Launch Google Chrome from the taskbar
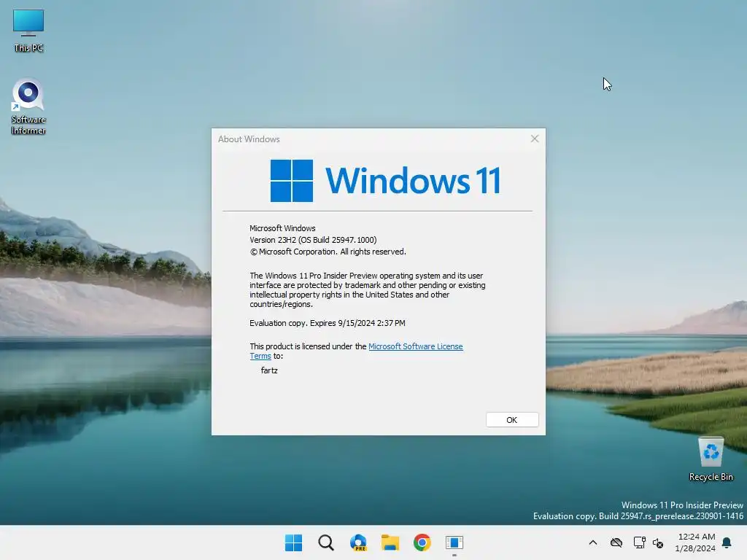The image size is (747, 560). click(422, 542)
